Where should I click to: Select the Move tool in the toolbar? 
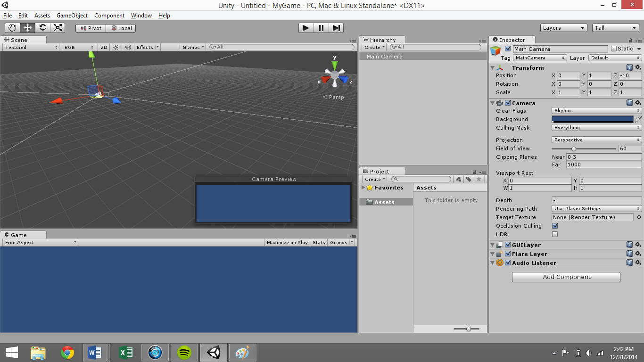tap(27, 27)
